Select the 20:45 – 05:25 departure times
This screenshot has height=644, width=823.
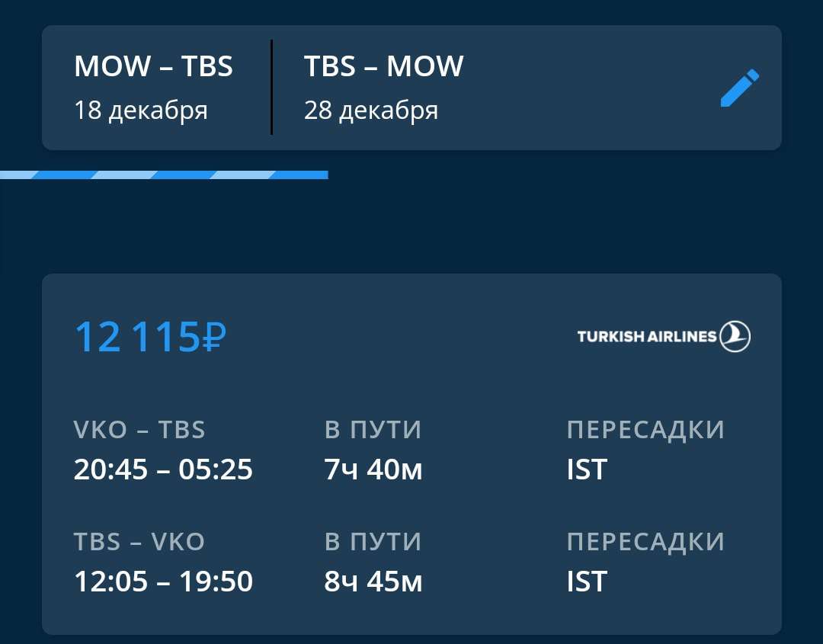[x=163, y=469]
